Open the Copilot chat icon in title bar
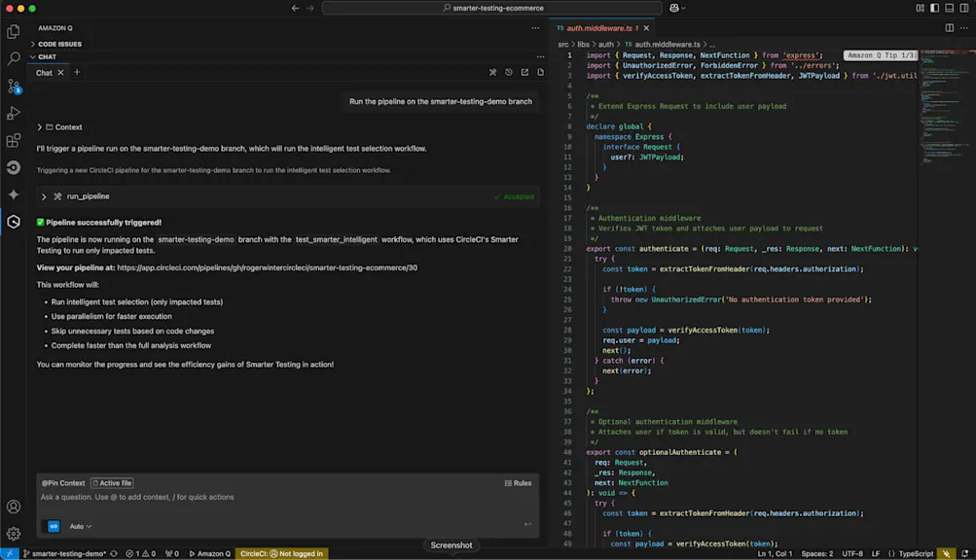This screenshot has width=976, height=560. 676,8
